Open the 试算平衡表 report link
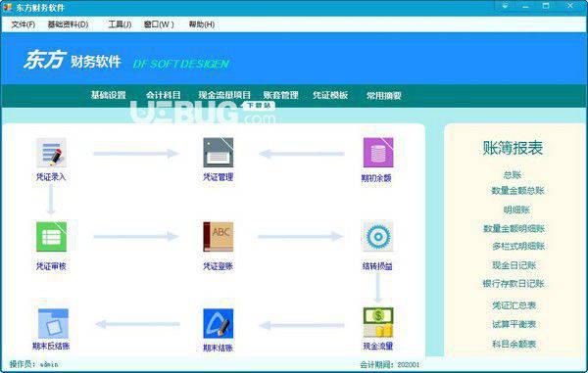Screen dimensions: 588x373 (x=514, y=324)
